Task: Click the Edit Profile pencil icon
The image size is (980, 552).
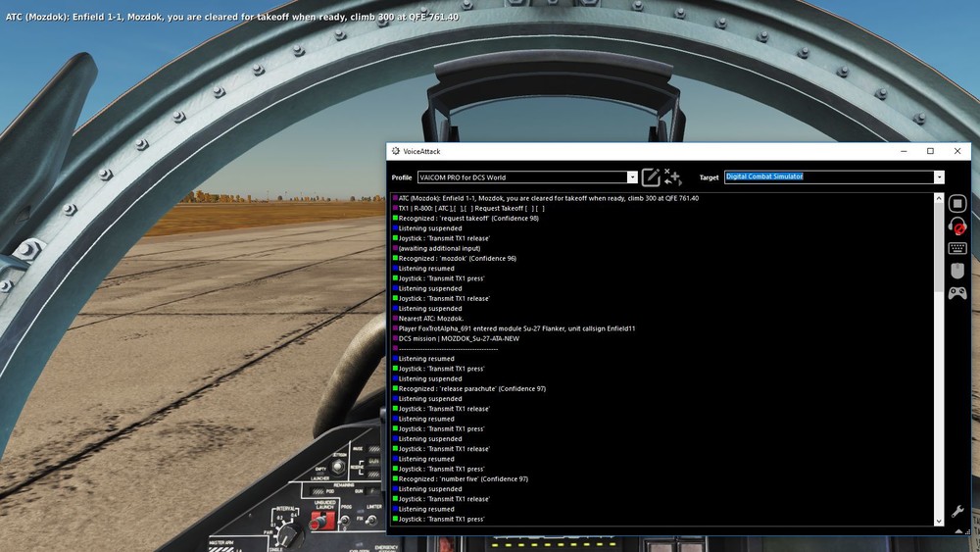Action: (x=650, y=176)
